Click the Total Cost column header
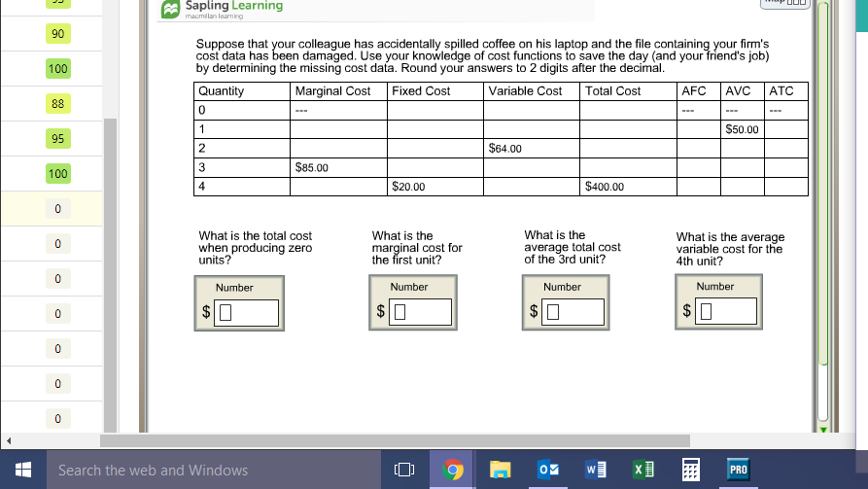Image resolution: width=868 pixels, height=489 pixels. 628,91
